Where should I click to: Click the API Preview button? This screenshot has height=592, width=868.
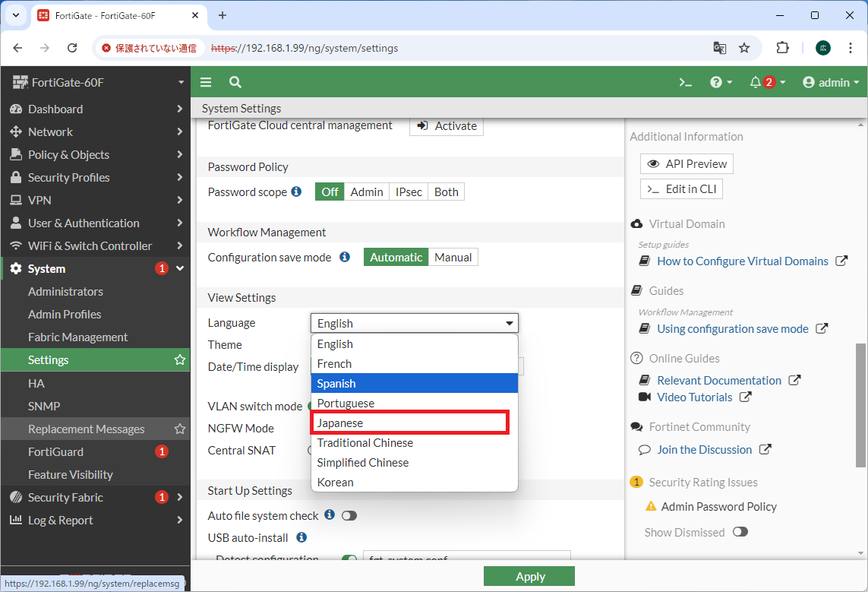click(x=687, y=164)
